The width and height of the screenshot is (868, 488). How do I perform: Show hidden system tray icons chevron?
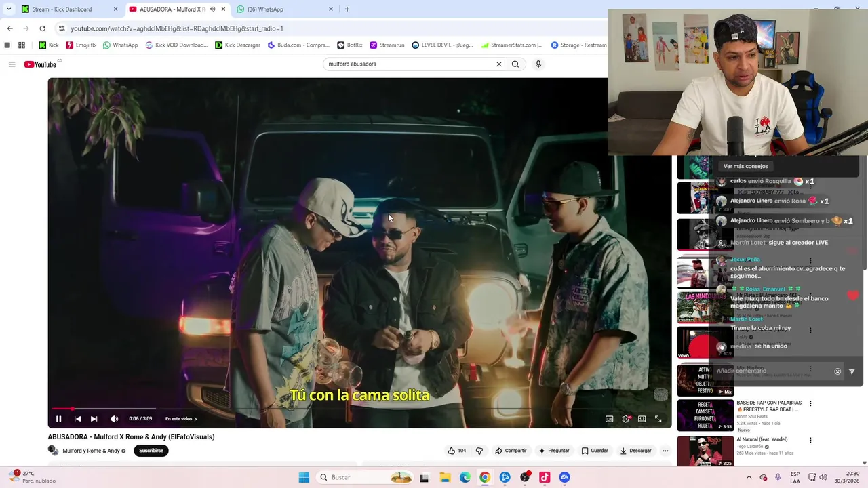(x=749, y=477)
